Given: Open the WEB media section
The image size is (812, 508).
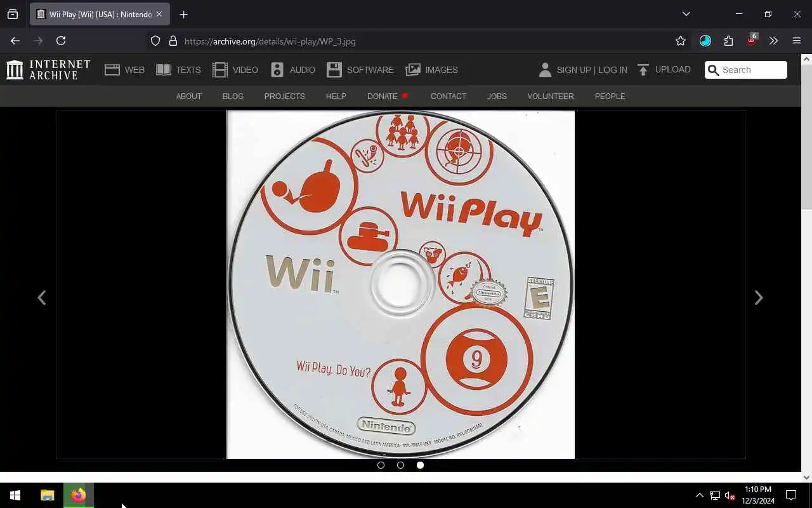Looking at the screenshot, I should [x=125, y=70].
